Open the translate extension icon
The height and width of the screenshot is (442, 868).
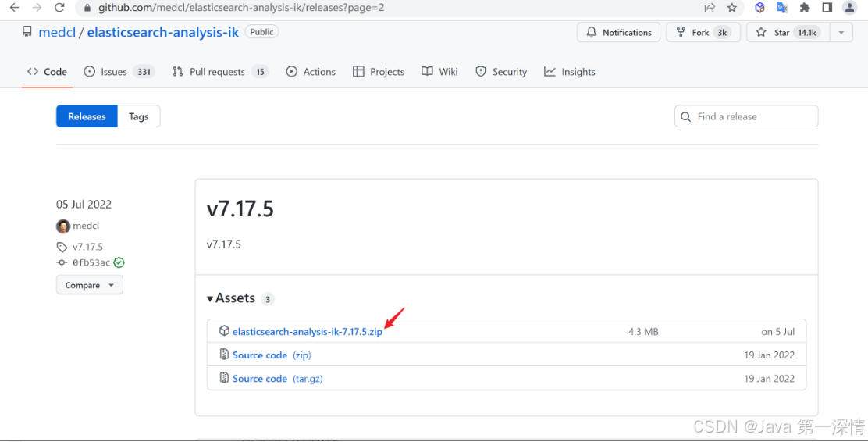pos(781,7)
